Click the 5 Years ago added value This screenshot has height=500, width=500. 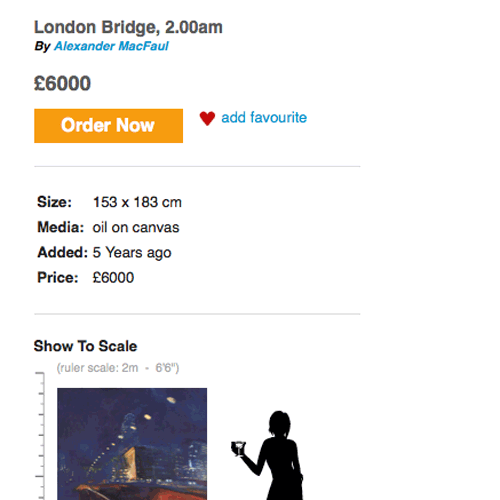click(x=132, y=253)
